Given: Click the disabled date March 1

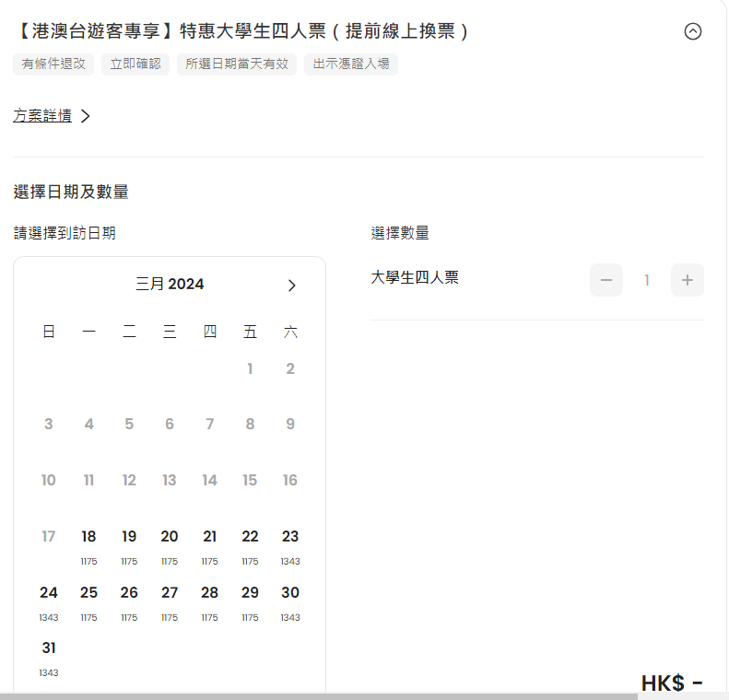Looking at the screenshot, I should (x=250, y=368).
